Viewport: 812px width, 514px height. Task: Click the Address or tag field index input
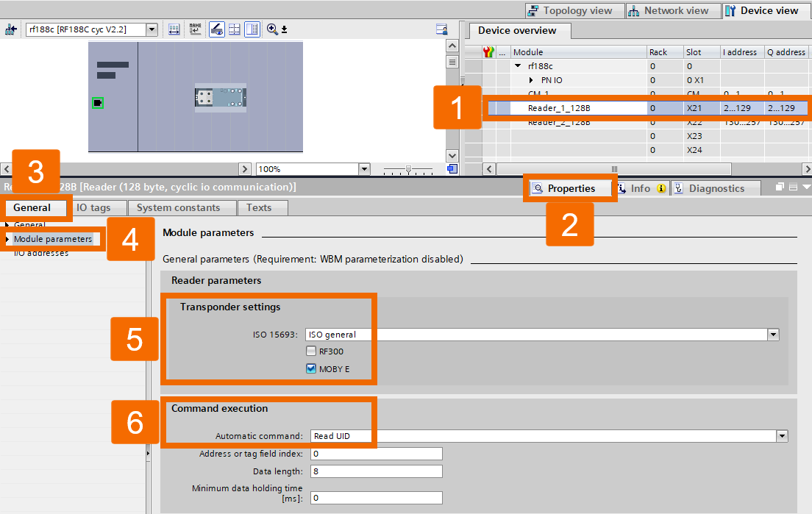tap(377, 454)
